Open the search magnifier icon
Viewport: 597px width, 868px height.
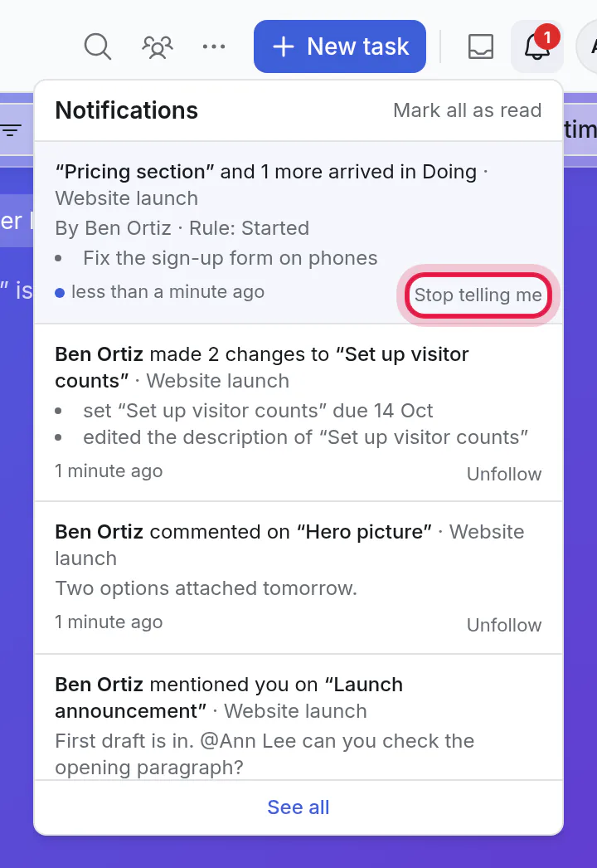pos(98,46)
